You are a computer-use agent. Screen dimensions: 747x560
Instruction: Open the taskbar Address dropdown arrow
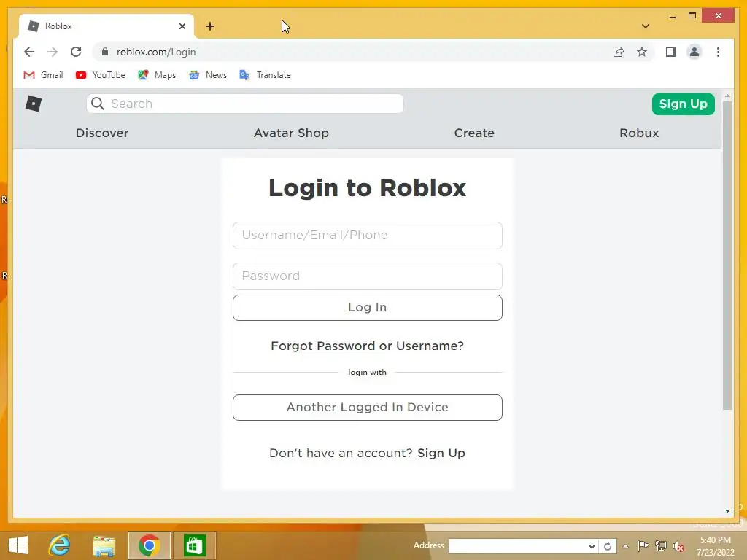coord(592,546)
